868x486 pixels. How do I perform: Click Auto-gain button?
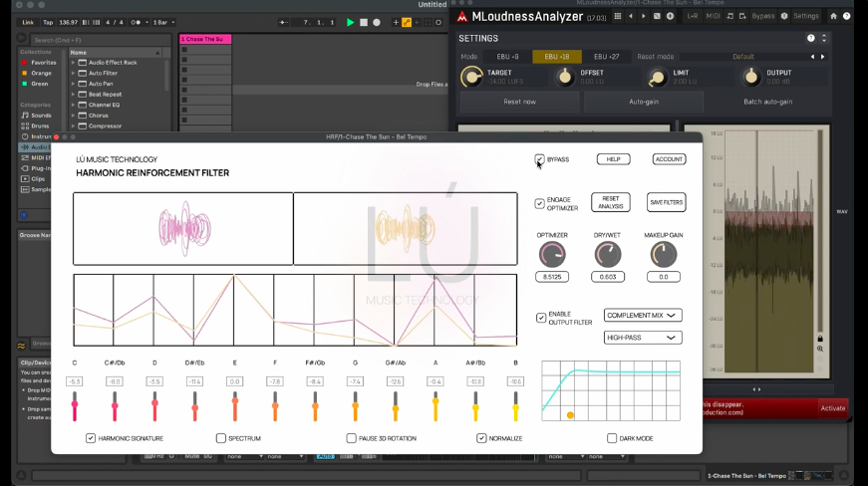coord(643,102)
